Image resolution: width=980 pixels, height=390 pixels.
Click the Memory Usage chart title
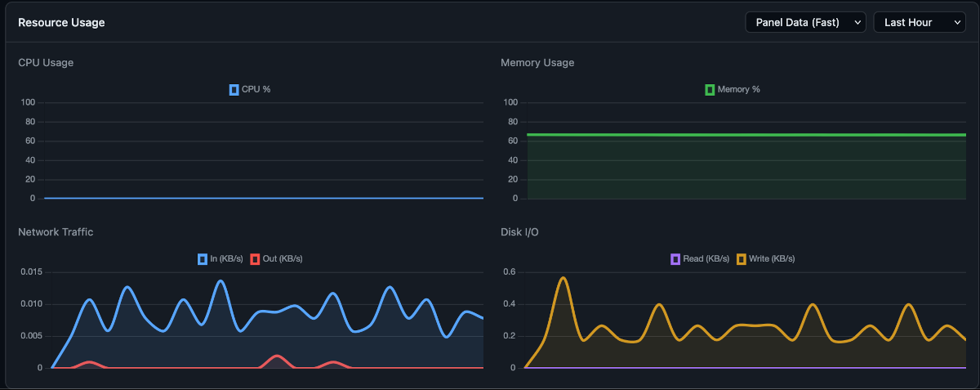tap(537, 62)
